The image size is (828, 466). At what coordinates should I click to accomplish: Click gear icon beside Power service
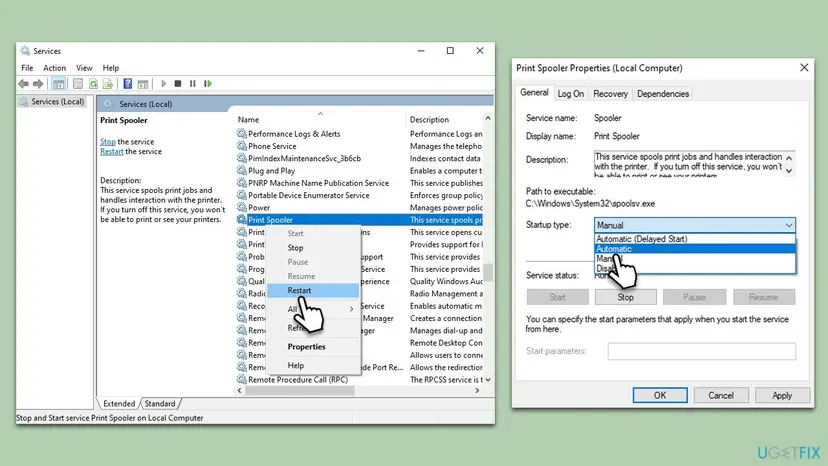coord(241,207)
